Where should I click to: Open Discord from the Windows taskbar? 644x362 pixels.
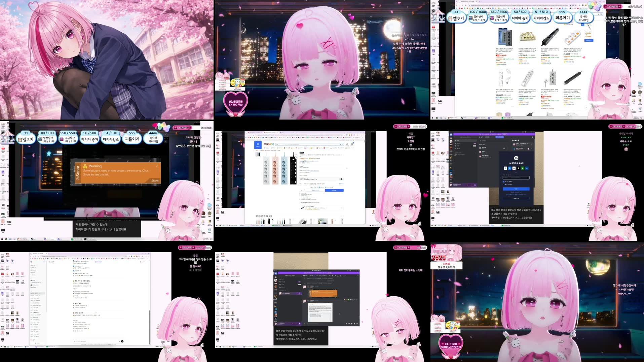[45, 239]
